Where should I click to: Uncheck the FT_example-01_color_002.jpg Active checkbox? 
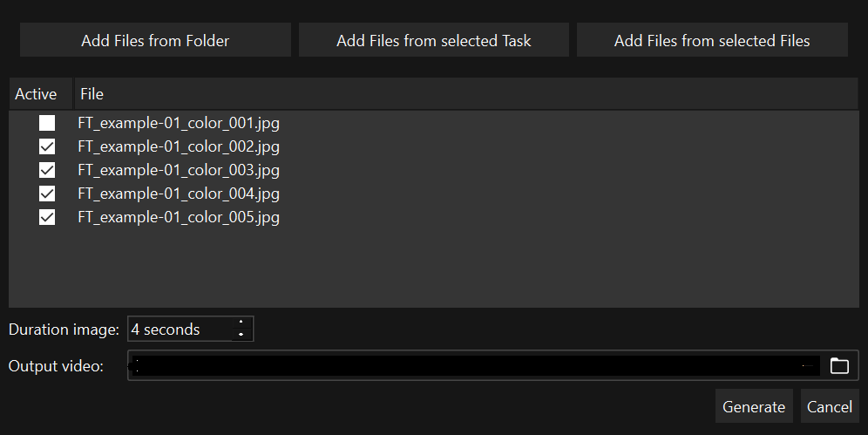click(x=47, y=146)
